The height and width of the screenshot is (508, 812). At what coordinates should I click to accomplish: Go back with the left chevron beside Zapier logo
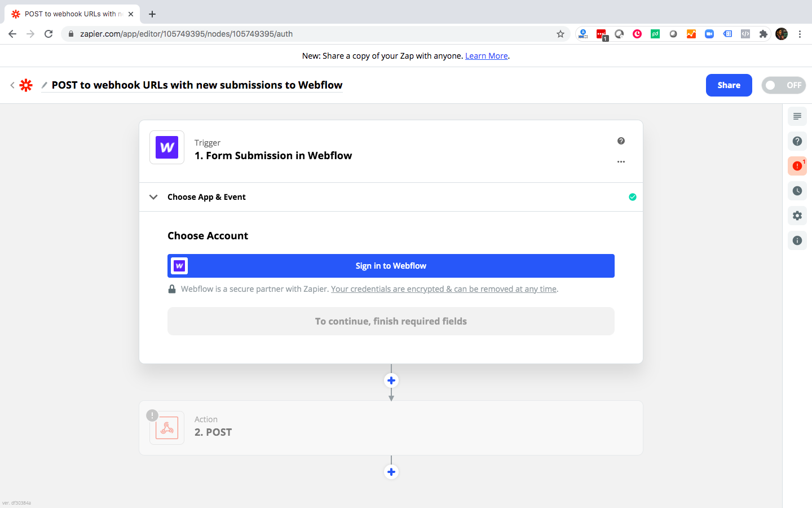coord(12,85)
